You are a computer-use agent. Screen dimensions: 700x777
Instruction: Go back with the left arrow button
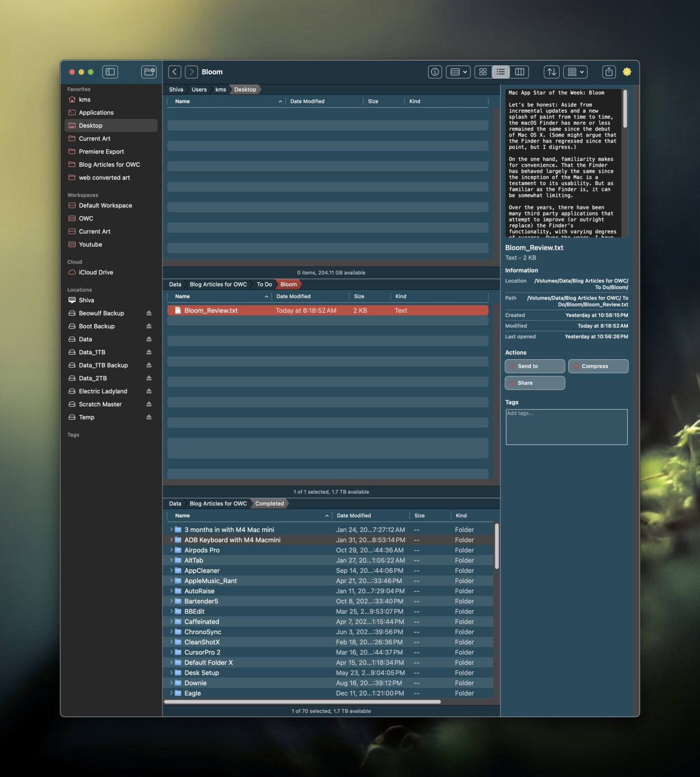coord(175,72)
